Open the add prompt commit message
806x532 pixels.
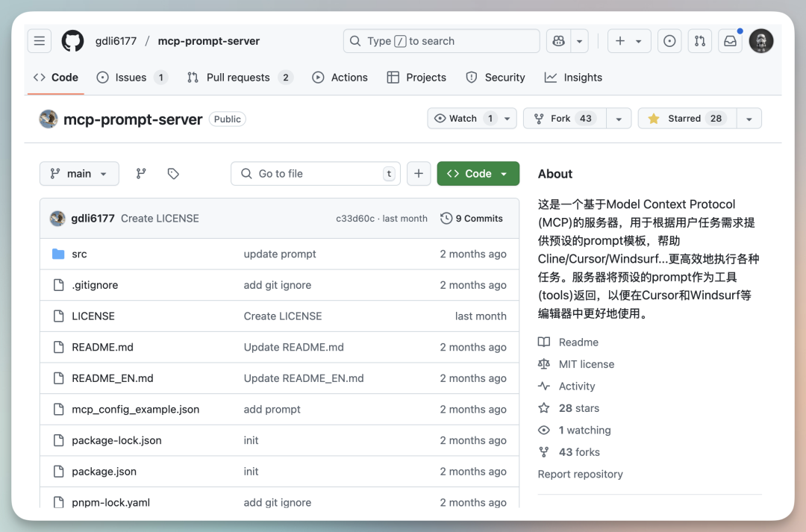272,410
